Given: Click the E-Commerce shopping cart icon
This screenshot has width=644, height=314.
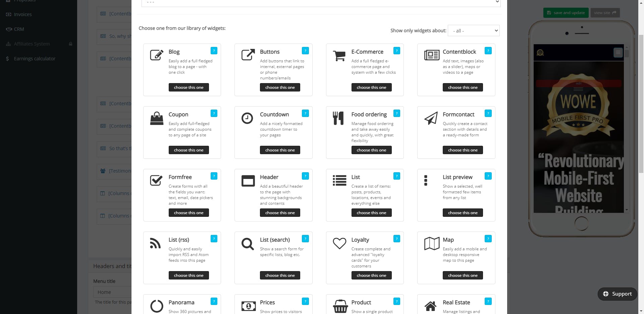Looking at the screenshot, I should pos(339,56).
